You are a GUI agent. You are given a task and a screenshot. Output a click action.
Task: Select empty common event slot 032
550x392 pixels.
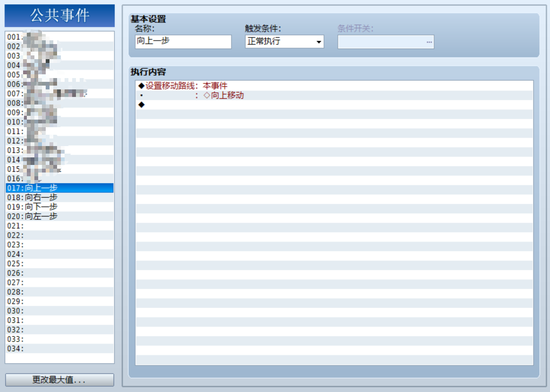60,329
